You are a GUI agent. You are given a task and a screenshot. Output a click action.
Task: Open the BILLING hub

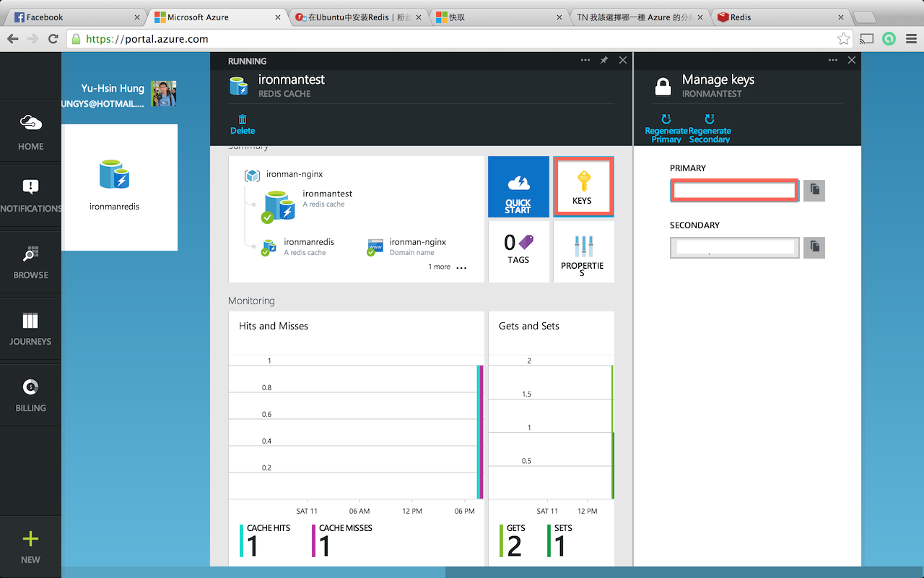[x=30, y=395]
